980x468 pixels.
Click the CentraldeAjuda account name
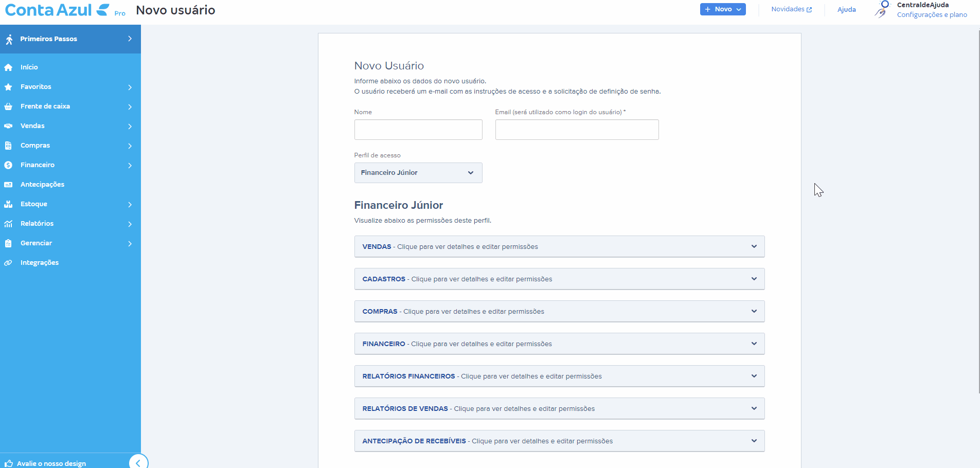tap(923, 5)
